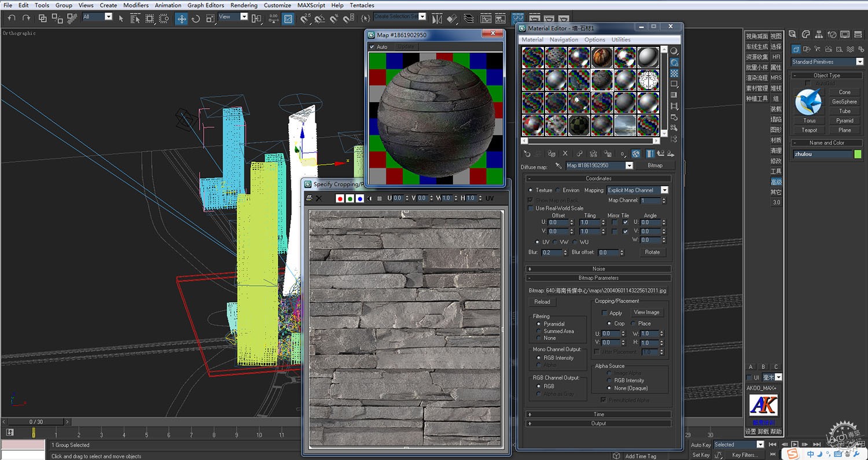
Task: Enable Use Real-World Scale checkbox
Action: [531, 208]
